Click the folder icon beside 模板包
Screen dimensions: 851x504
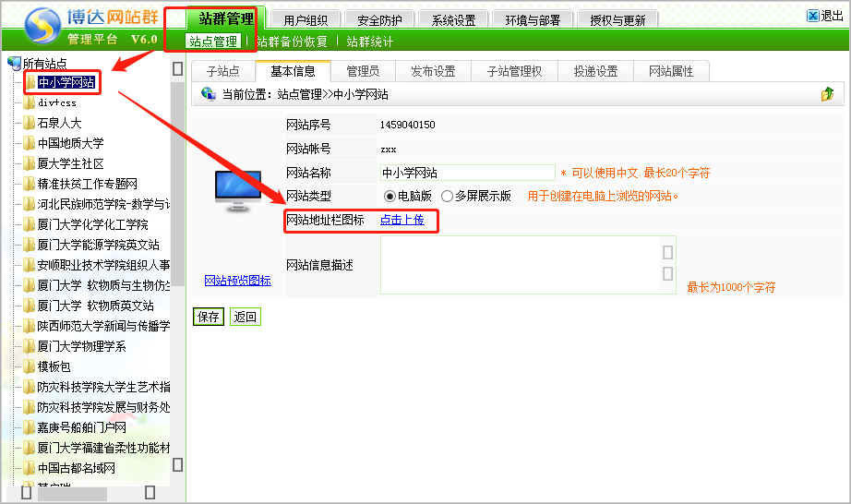coord(30,366)
